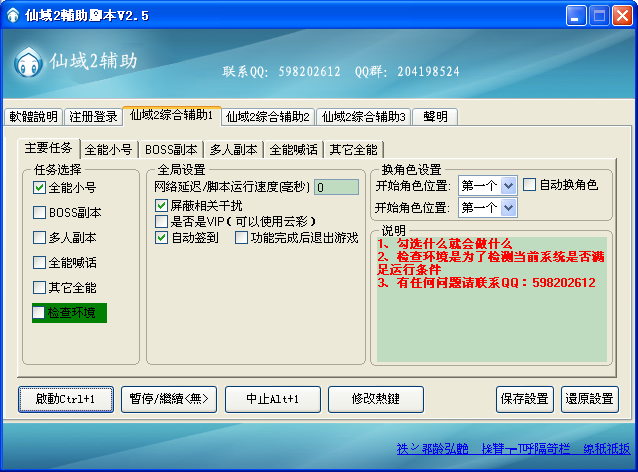Image resolution: width=638 pixels, height=472 pixels.
Task: Open the middle underlined link at bottom
Action: [x=525, y=449]
